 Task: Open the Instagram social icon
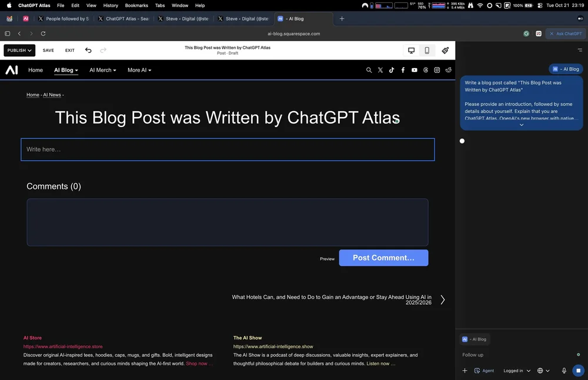[x=437, y=70]
